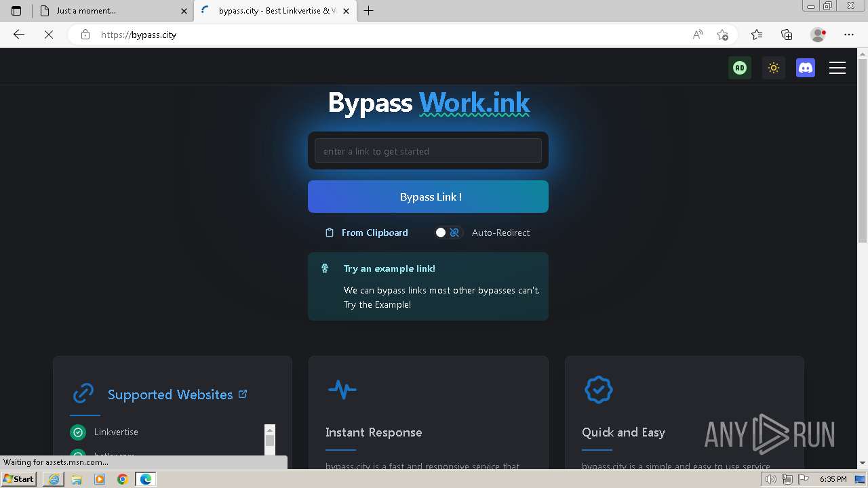Switch to the 'Just a moment...' tab
The height and width of the screenshot is (488, 868).
113,11
